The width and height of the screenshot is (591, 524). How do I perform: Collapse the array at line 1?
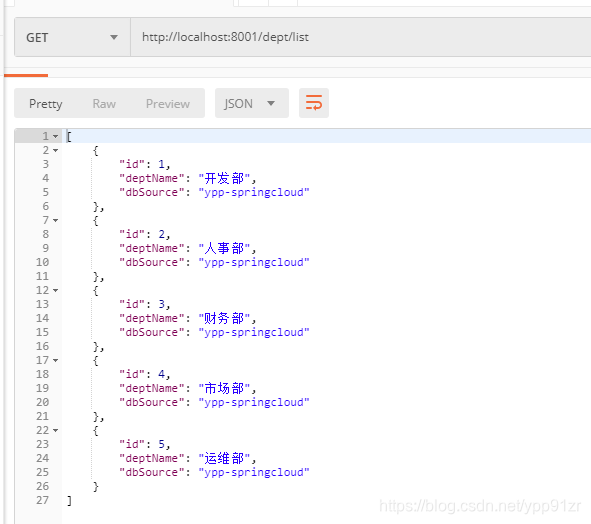point(56,136)
